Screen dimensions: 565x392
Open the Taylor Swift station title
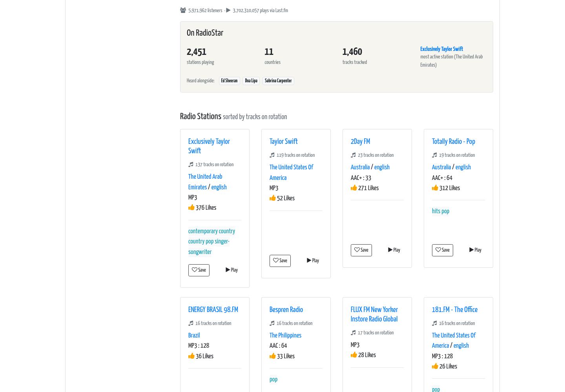coord(283,142)
